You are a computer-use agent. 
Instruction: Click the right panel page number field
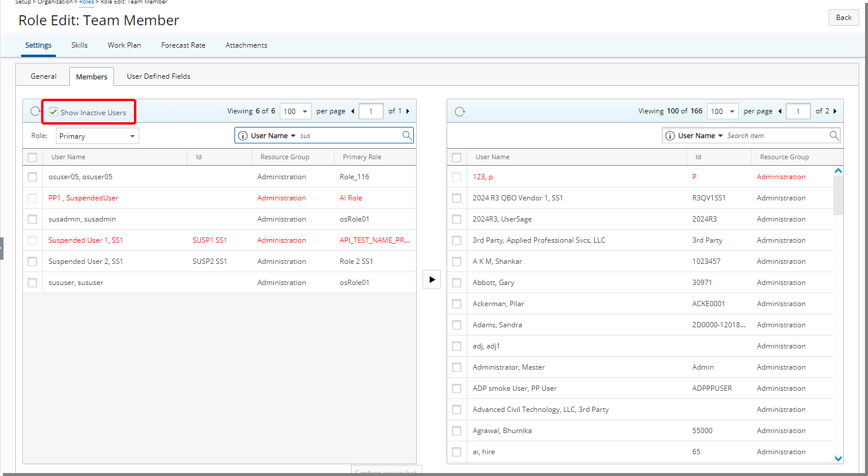point(798,111)
